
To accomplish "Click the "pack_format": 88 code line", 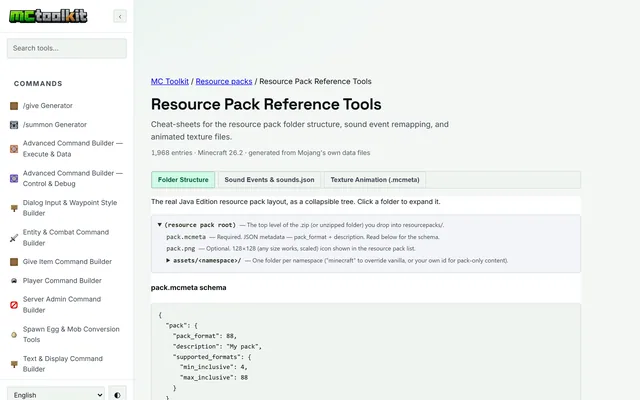I will [204, 336].
